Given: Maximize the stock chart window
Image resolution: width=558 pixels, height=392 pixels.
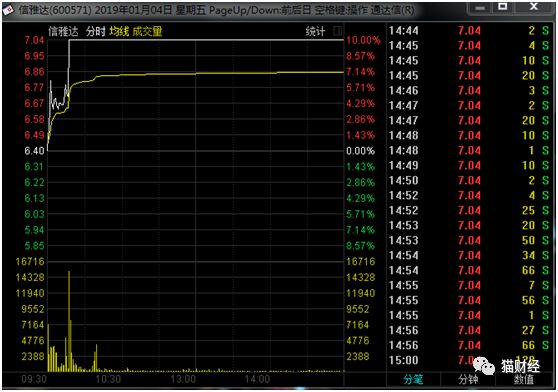Looking at the screenshot, I should tap(502, 6).
